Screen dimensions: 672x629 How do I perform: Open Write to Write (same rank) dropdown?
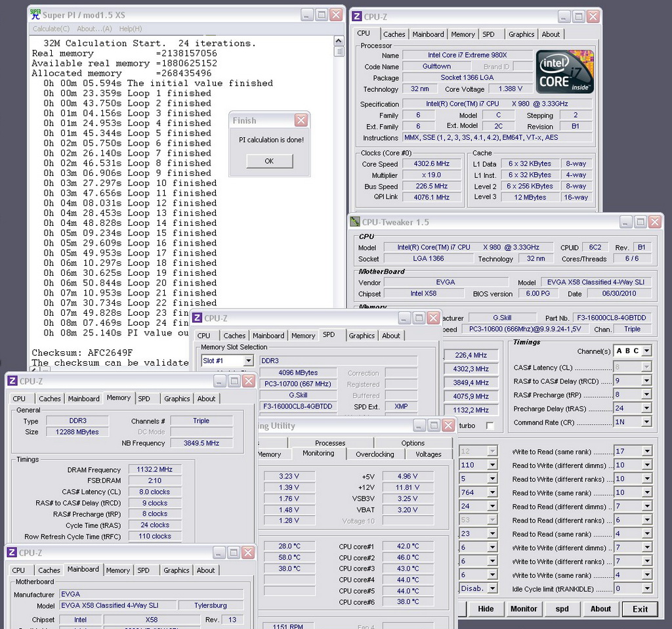647,575
